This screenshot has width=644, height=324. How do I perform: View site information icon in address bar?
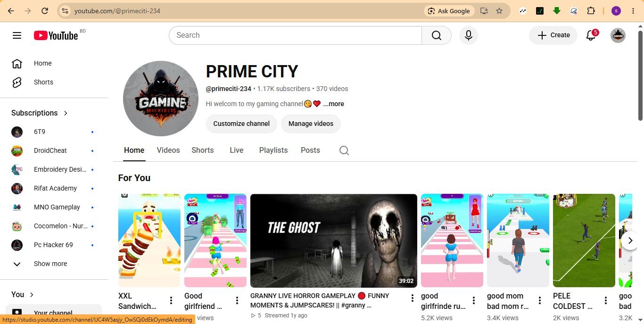tap(66, 11)
